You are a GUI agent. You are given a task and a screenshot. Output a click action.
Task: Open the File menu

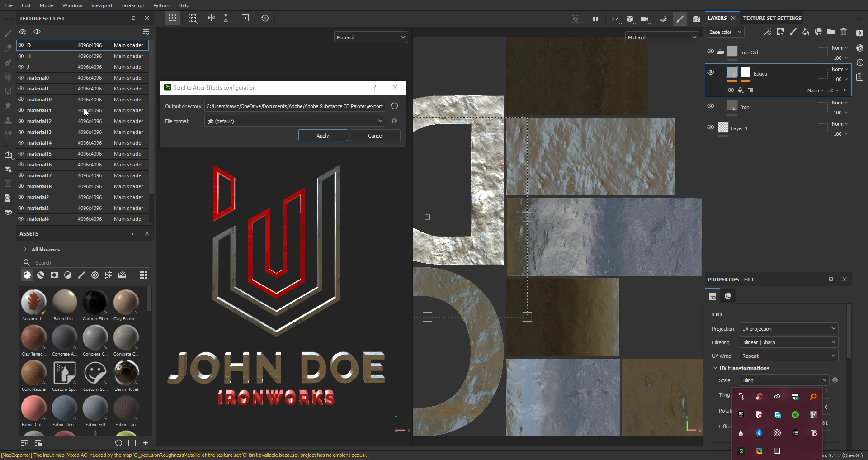[9, 5]
